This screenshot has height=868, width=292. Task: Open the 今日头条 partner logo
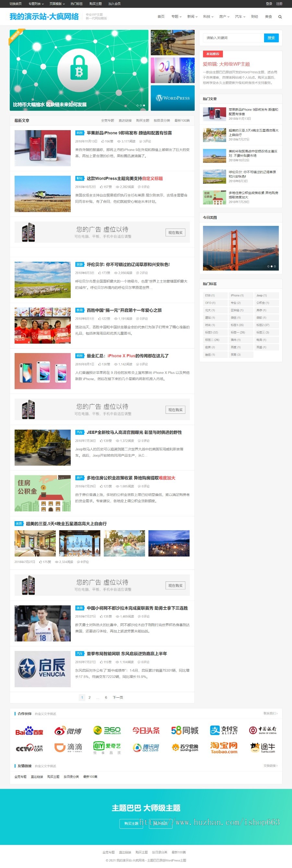(x=146, y=730)
